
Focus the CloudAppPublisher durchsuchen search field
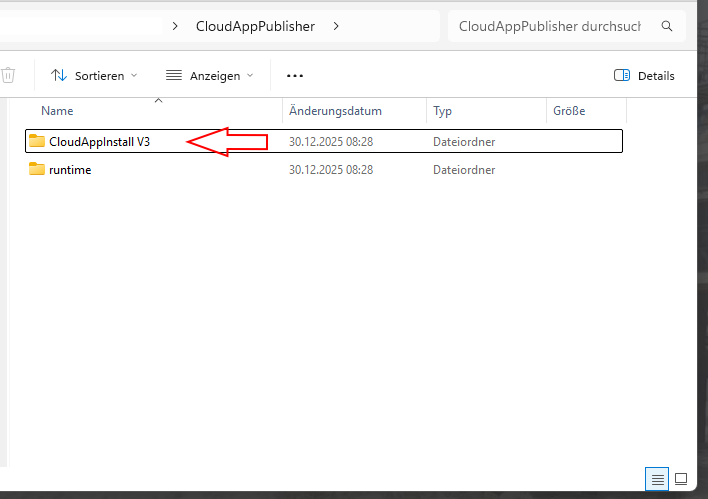click(550, 26)
